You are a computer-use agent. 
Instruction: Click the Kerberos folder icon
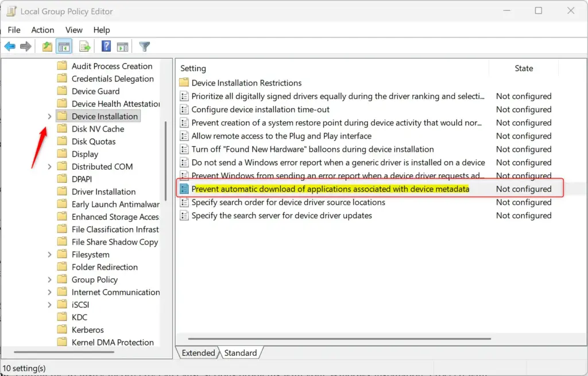(62, 329)
